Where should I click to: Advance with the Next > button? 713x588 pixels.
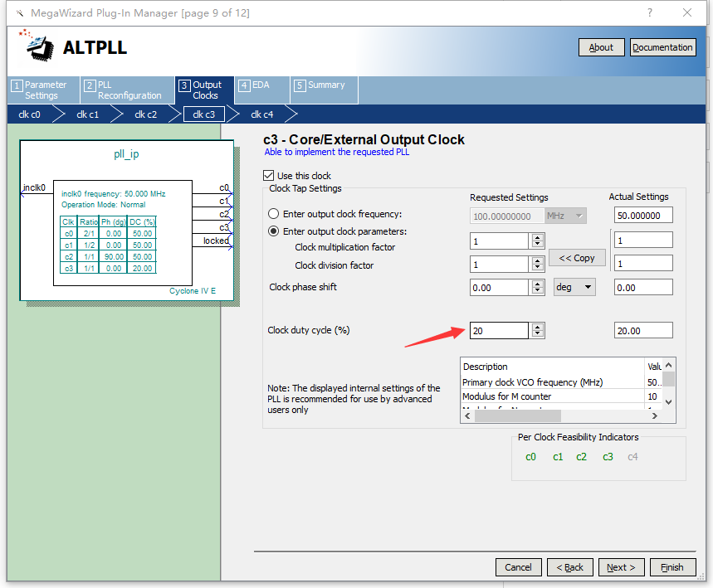click(621, 567)
